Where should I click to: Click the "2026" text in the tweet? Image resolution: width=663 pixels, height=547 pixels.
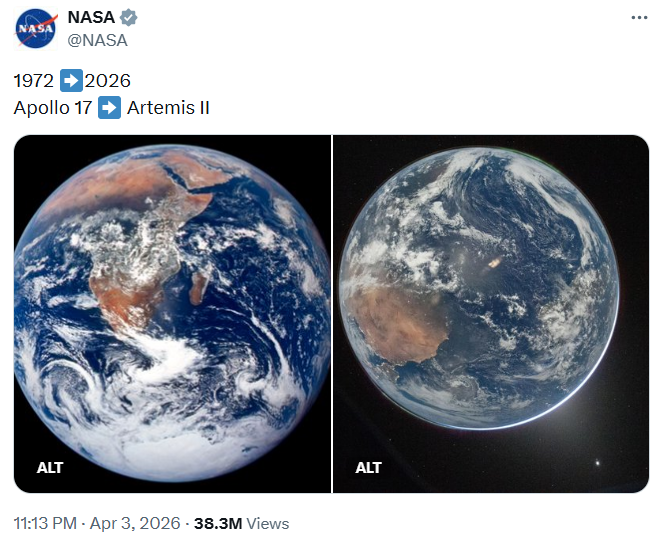[108, 81]
